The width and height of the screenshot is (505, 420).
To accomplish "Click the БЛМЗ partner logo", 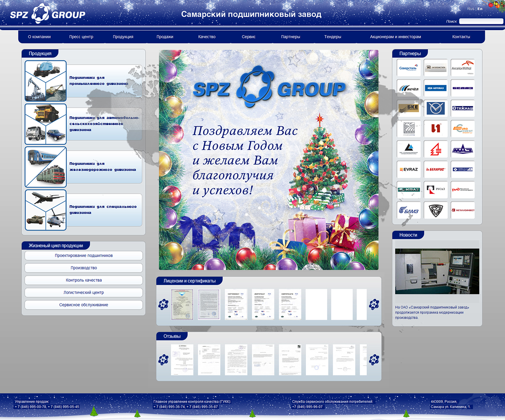I will click(x=408, y=210).
